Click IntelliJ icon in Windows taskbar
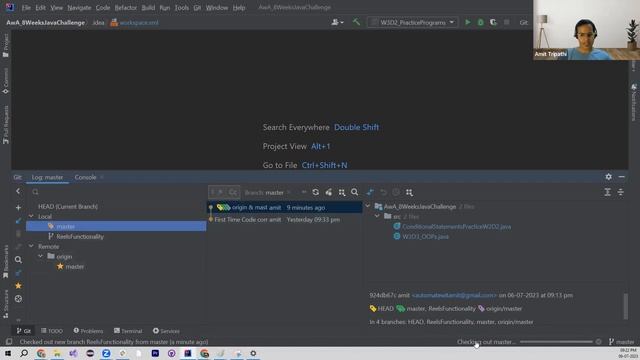This screenshot has width=640, height=360. [188, 353]
